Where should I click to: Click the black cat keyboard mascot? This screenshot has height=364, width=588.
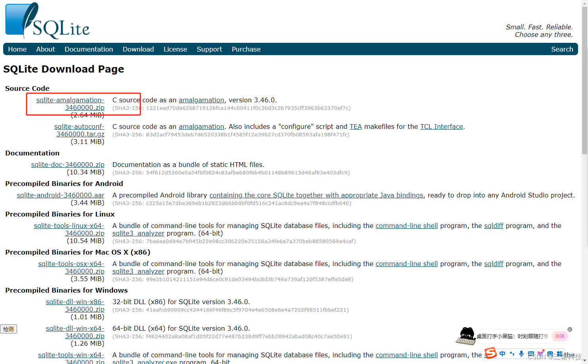tap(466, 336)
